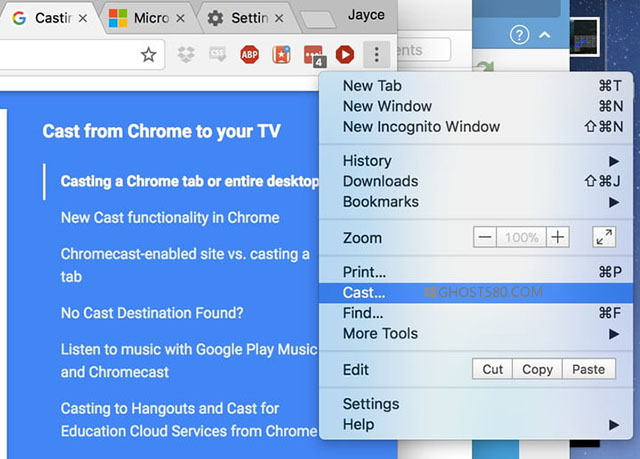This screenshot has height=459, width=640.
Task: Click the Cut button
Action: [492, 369]
